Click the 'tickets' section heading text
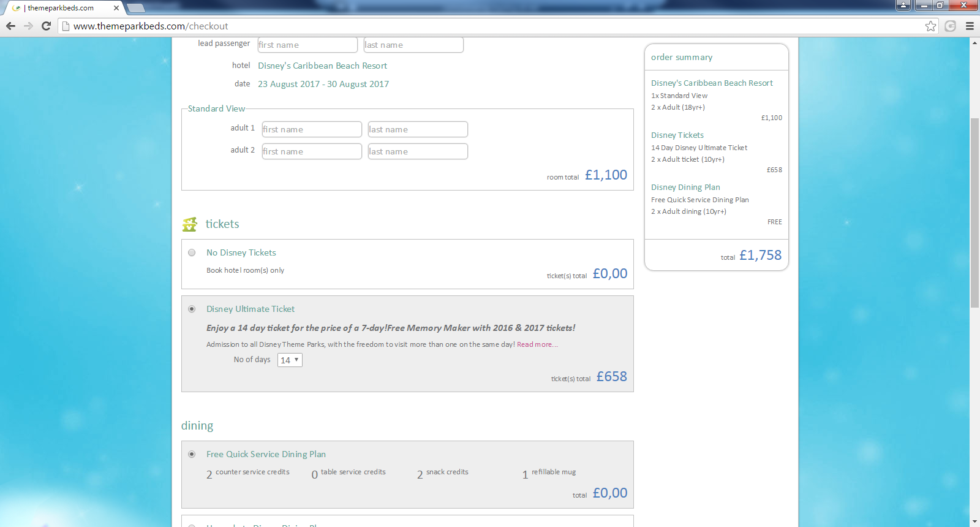Screen dimensions: 980x527 click(x=222, y=224)
